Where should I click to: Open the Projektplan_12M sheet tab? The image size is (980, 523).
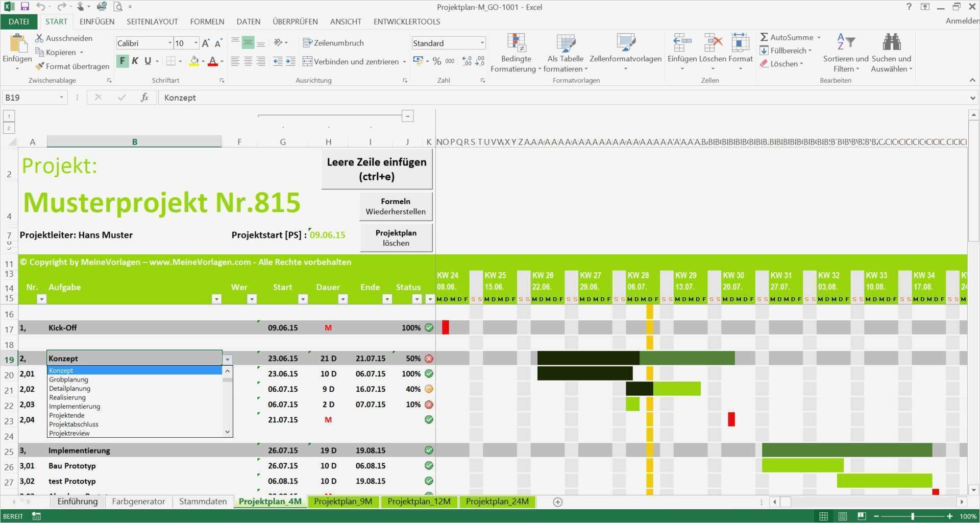[x=419, y=502]
